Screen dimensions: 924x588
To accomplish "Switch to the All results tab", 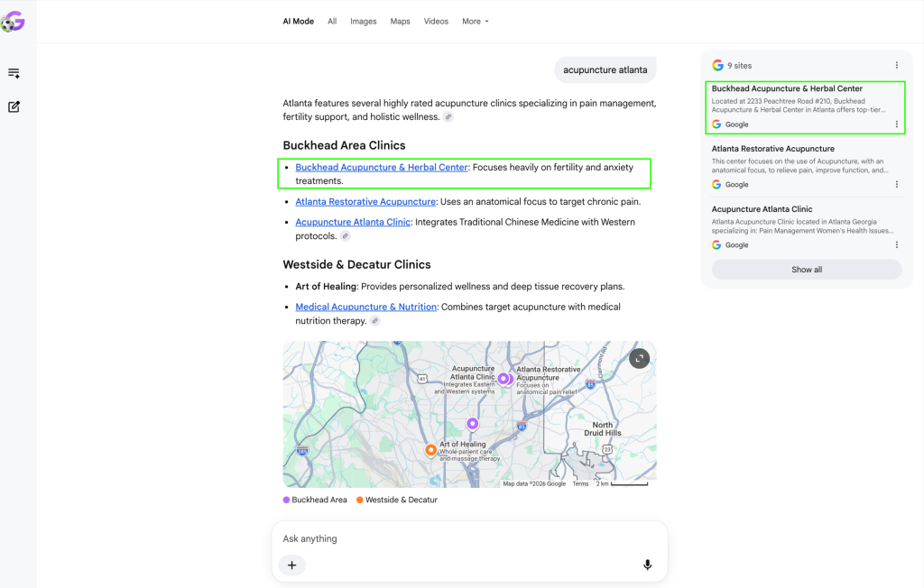I will pos(332,22).
